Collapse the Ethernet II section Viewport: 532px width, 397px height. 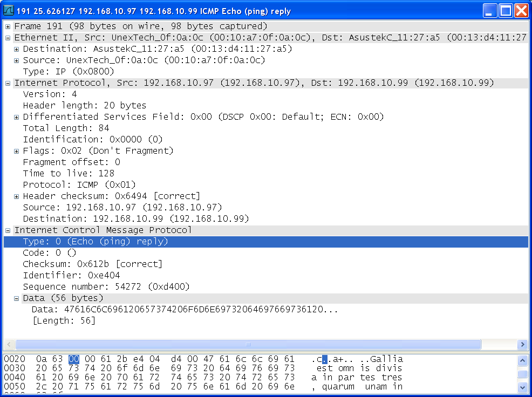click(8, 38)
